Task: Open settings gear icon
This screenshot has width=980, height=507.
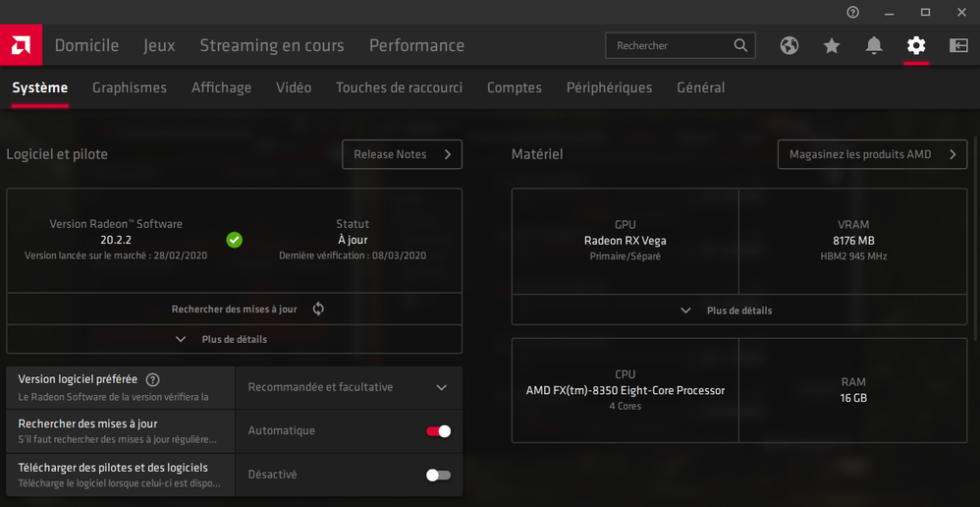Action: [x=916, y=45]
